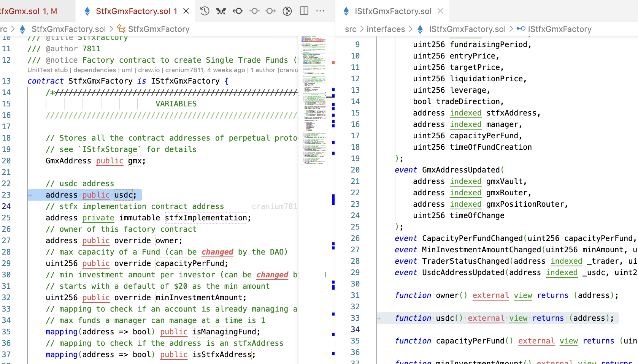This screenshot has height=364, width=638.
Task: Open IStfxGmxFactory interface breadcrumb dropdown
Action: pos(560,29)
